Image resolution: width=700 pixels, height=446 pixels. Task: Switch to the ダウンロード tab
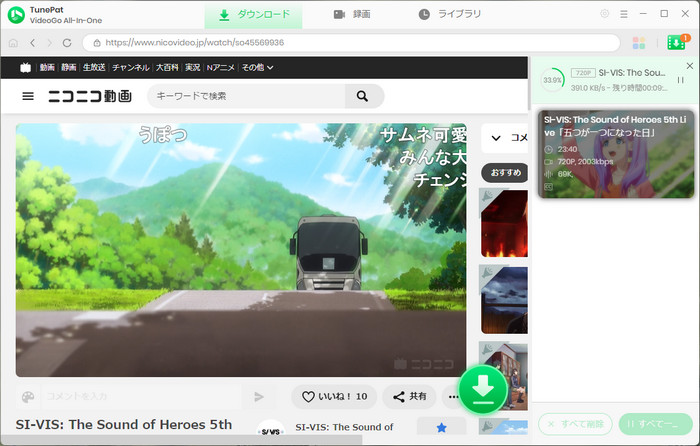click(254, 15)
